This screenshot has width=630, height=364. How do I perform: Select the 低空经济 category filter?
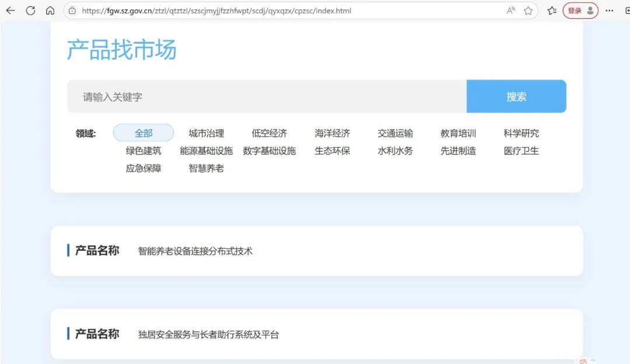coord(269,133)
